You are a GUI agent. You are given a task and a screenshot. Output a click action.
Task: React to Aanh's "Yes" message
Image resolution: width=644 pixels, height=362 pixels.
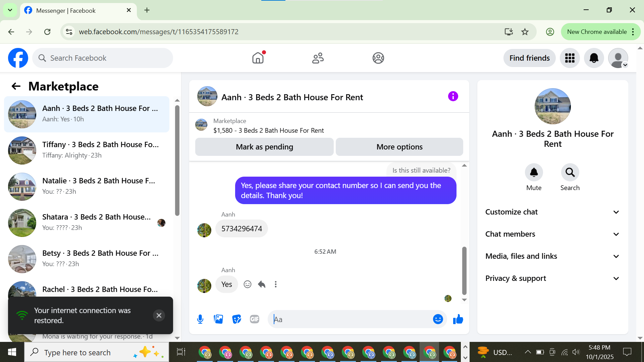coord(248,284)
